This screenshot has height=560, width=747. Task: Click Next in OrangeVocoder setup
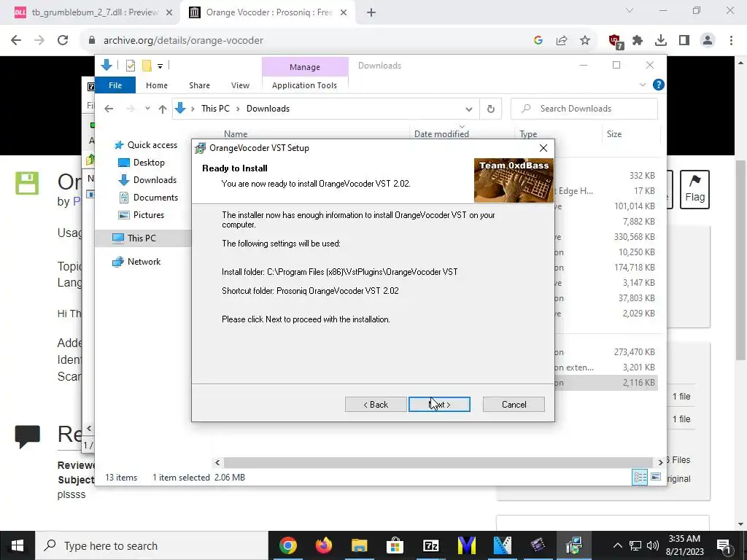pos(439,404)
